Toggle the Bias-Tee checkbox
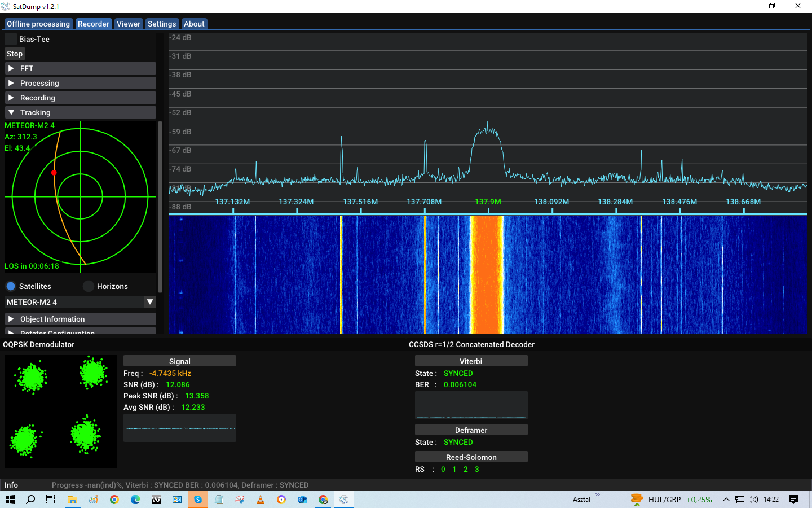The image size is (812, 508). [11, 39]
